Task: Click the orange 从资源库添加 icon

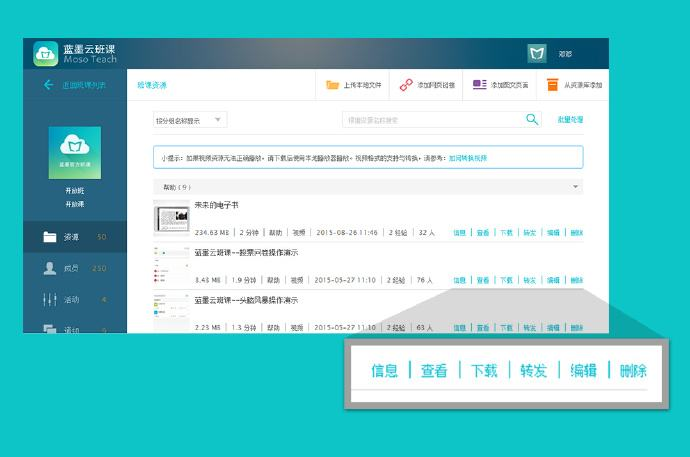Action: [x=552, y=85]
